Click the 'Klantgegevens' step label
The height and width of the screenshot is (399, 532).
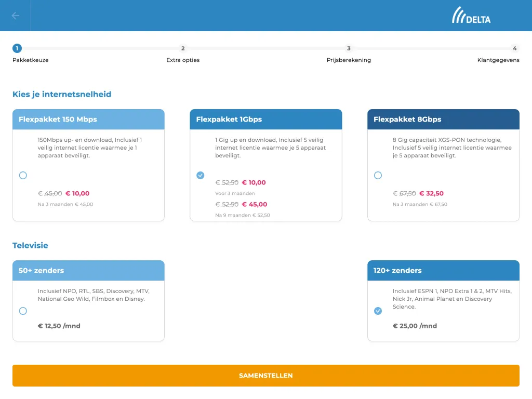(x=498, y=60)
